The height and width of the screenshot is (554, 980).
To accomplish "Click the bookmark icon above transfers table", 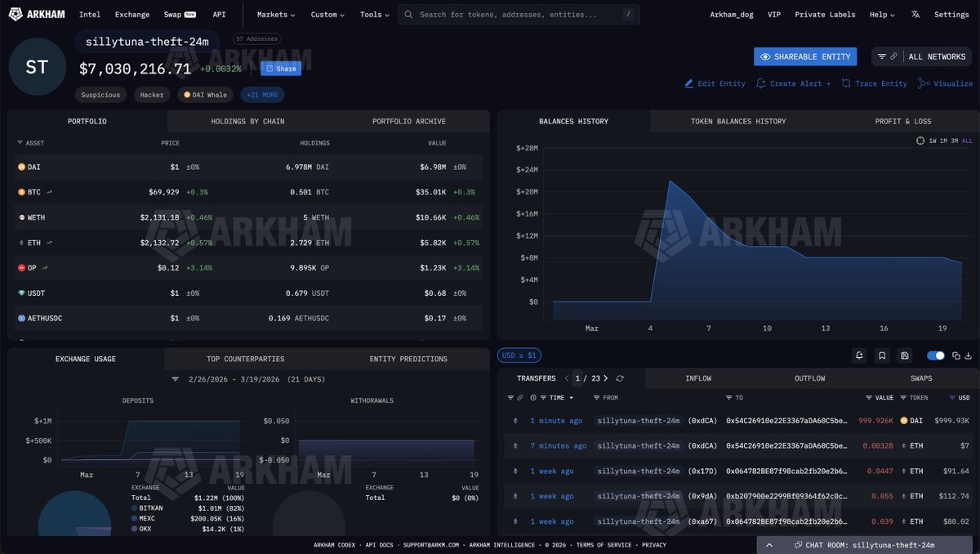I will point(882,355).
